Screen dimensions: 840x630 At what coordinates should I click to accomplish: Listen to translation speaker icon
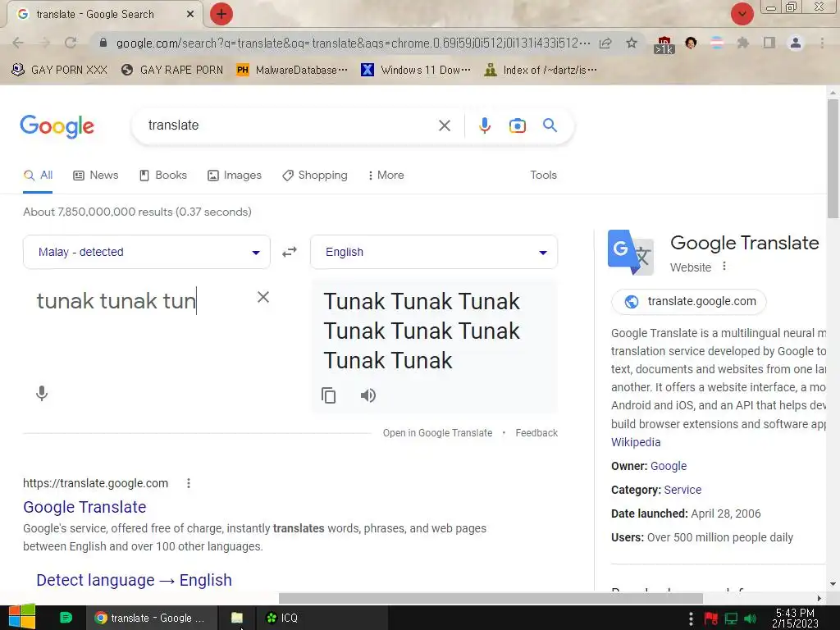click(x=368, y=395)
